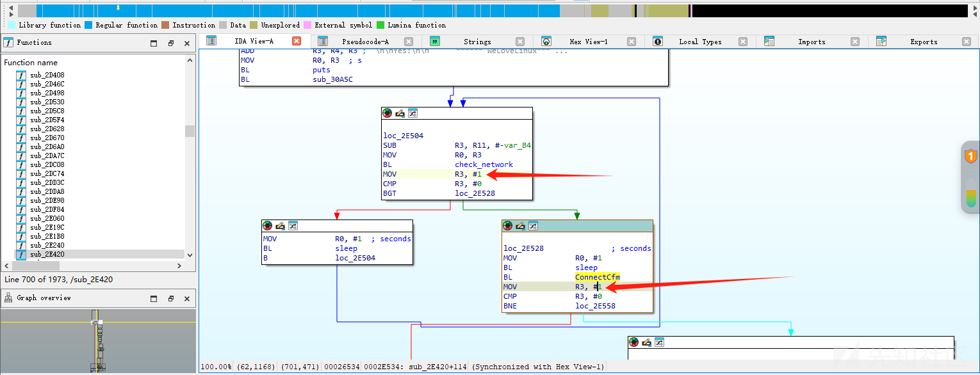Click the orange shield badge showing 1

coord(971,156)
